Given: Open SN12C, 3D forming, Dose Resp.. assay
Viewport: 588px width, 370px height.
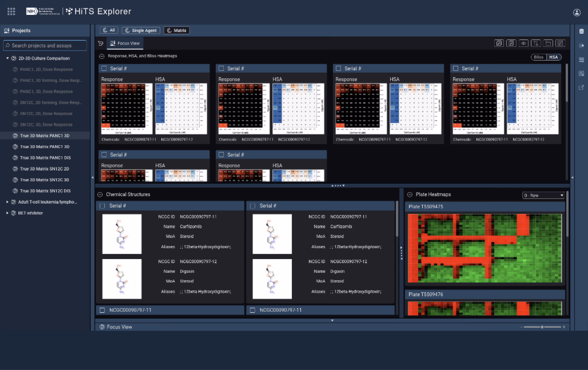Looking at the screenshot, I should click(x=51, y=103).
